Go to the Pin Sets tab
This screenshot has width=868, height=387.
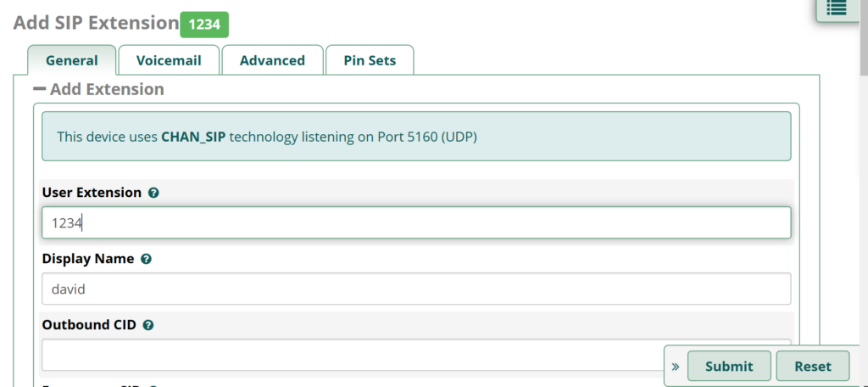(370, 60)
